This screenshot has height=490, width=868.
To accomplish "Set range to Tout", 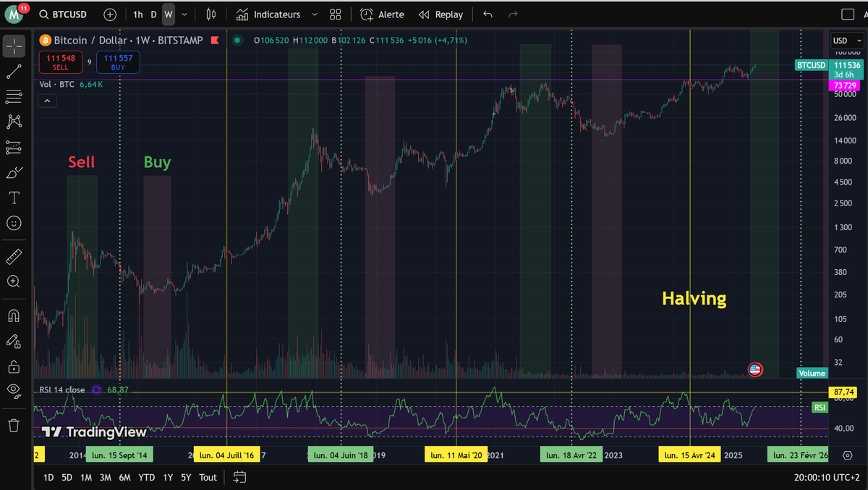I will coord(208,477).
